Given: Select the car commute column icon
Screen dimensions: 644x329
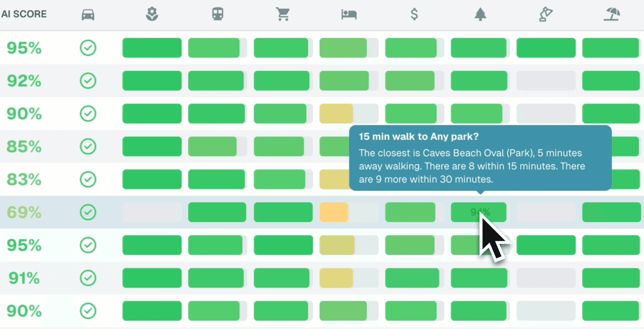Looking at the screenshot, I should pyautogui.click(x=88, y=14).
